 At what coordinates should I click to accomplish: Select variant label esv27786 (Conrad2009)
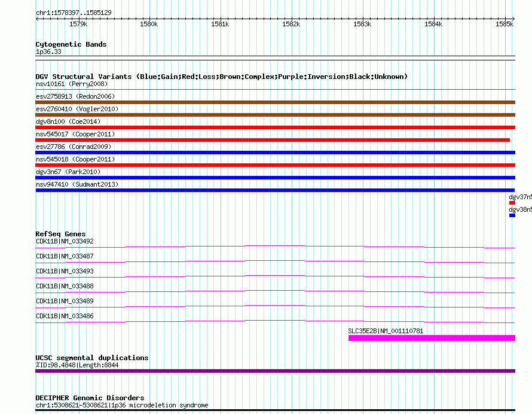pos(74,147)
